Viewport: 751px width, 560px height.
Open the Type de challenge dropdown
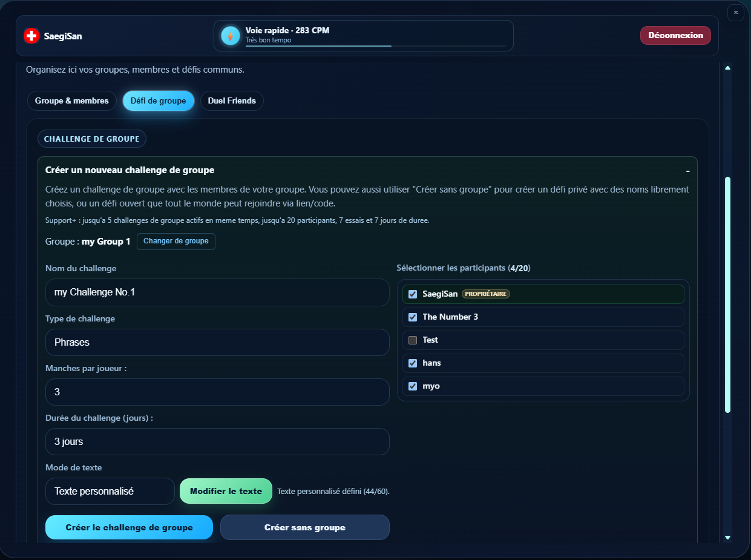[217, 342]
